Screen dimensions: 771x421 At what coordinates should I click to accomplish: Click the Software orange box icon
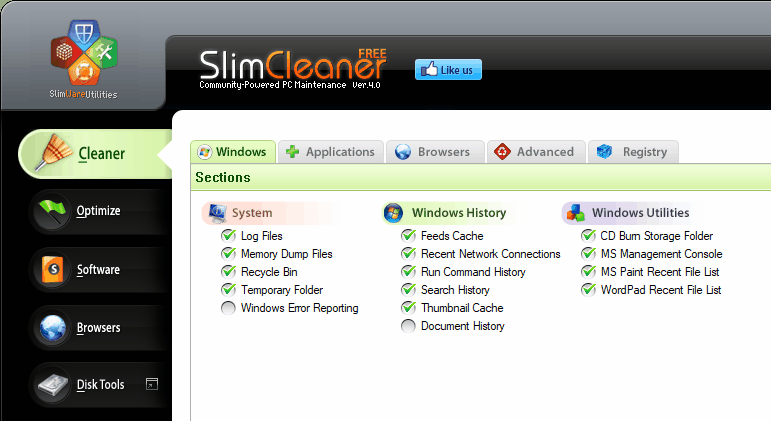coord(53,270)
